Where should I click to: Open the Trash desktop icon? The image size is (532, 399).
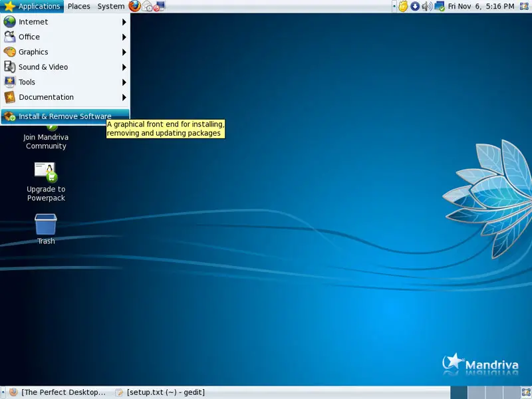(x=46, y=224)
